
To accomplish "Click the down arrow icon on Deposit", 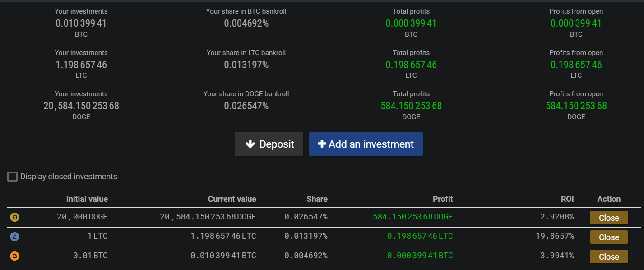I will (x=250, y=144).
